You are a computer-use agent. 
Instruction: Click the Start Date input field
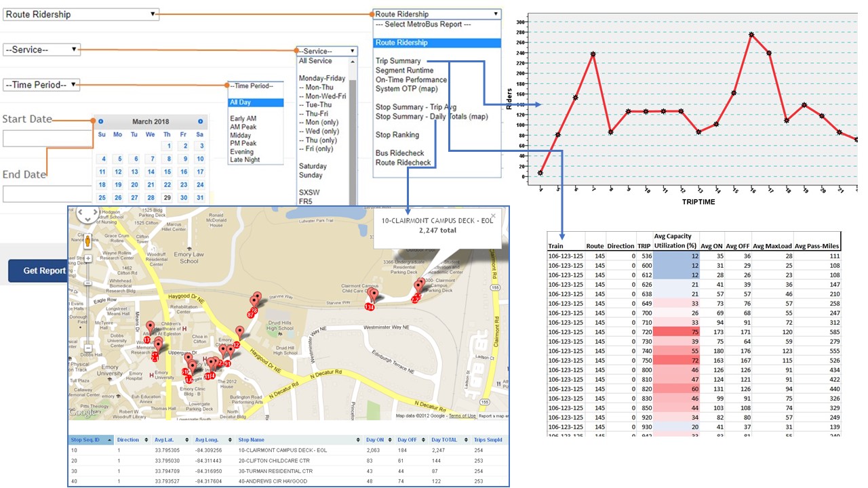(x=47, y=139)
